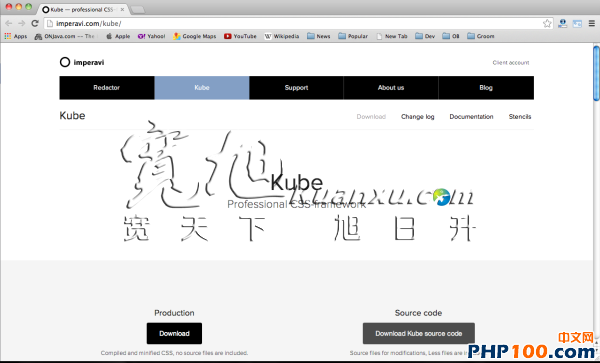600x363 pixels.
Task: Open the Documentation link
Action: point(471,117)
